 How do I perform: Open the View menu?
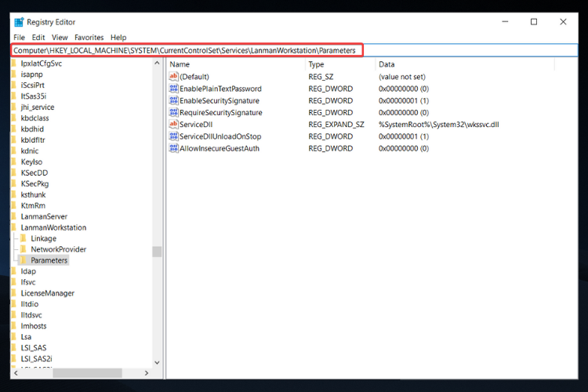tap(60, 38)
